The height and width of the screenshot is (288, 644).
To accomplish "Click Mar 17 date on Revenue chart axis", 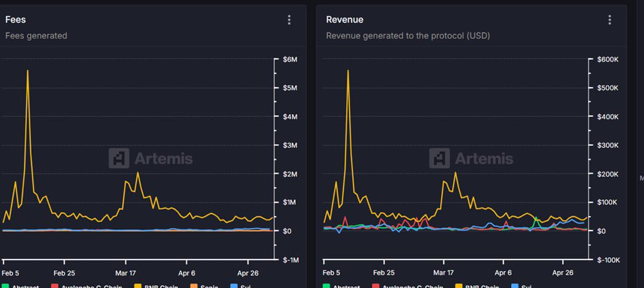I will (x=444, y=273).
